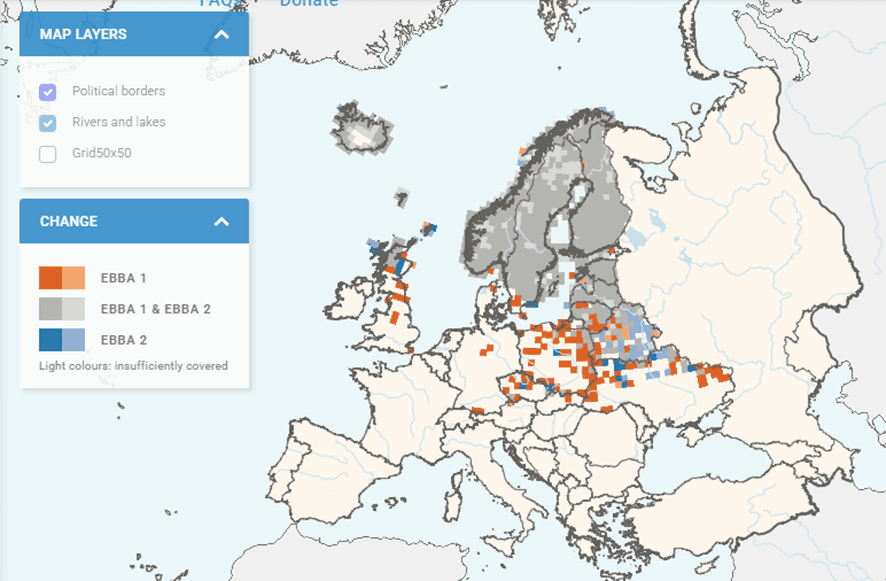The height and width of the screenshot is (581, 886).
Task: Enable the Grid50x50 checkbox
Action: pos(48,154)
